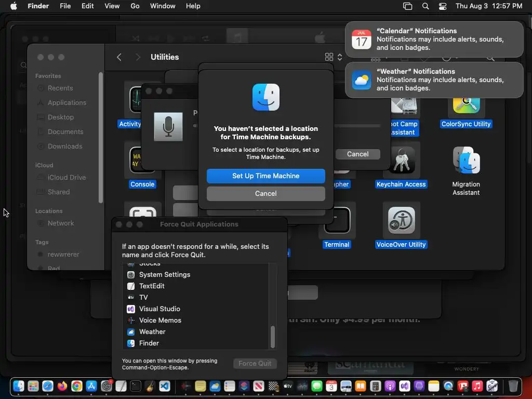Open Stage Manager icon in menu bar
532x399 pixels.
[x=407, y=6]
